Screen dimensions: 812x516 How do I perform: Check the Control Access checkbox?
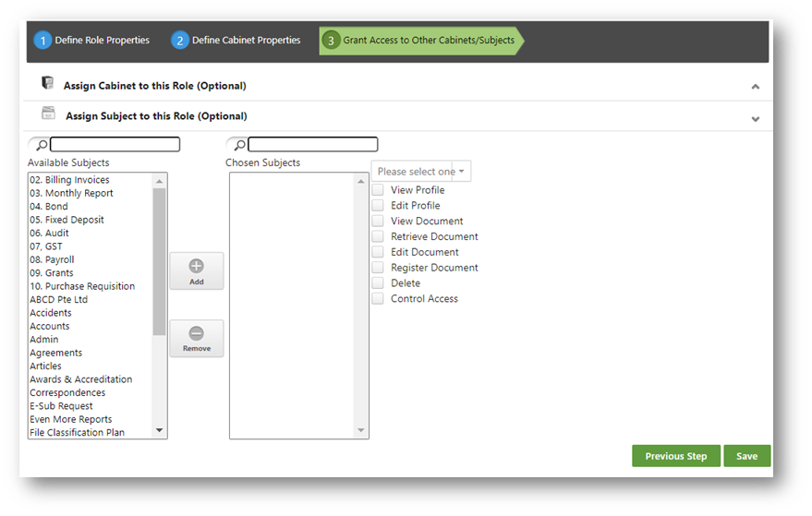(378, 299)
